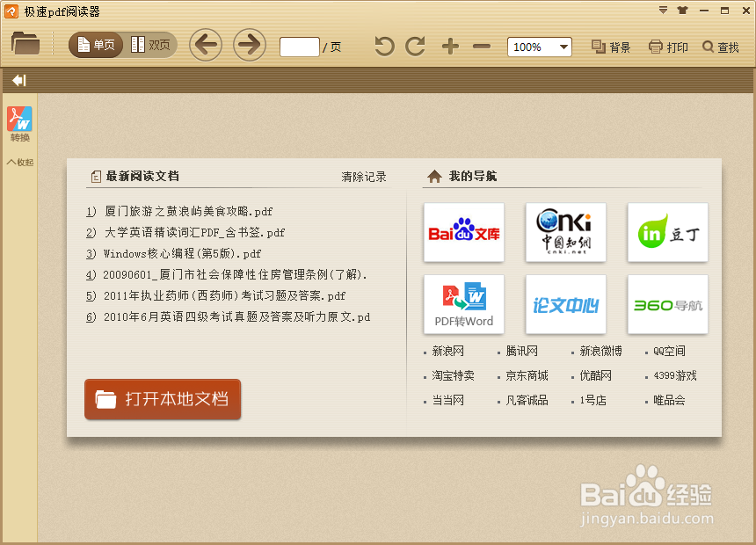Open Baidu 文库 navigation tile
The image size is (756, 545).
click(x=464, y=232)
